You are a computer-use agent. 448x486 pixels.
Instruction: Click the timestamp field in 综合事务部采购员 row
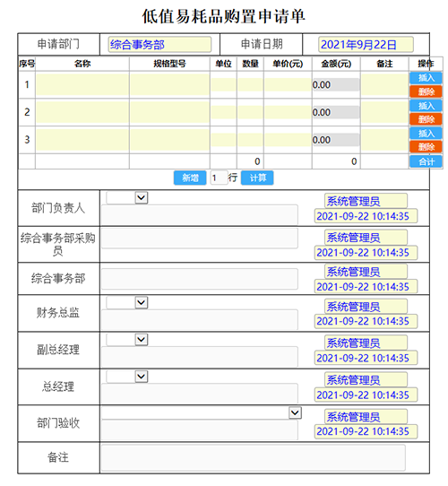pyautogui.click(x=366, y=253)
